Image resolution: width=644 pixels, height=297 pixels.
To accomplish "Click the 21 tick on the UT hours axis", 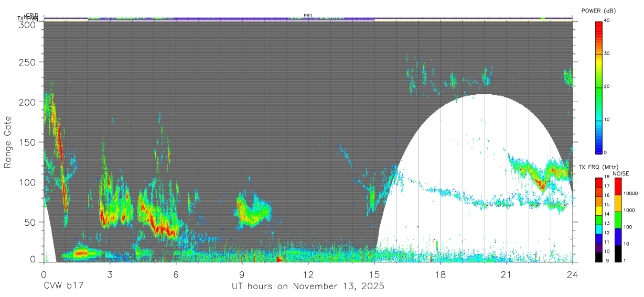I will (506, 274).
